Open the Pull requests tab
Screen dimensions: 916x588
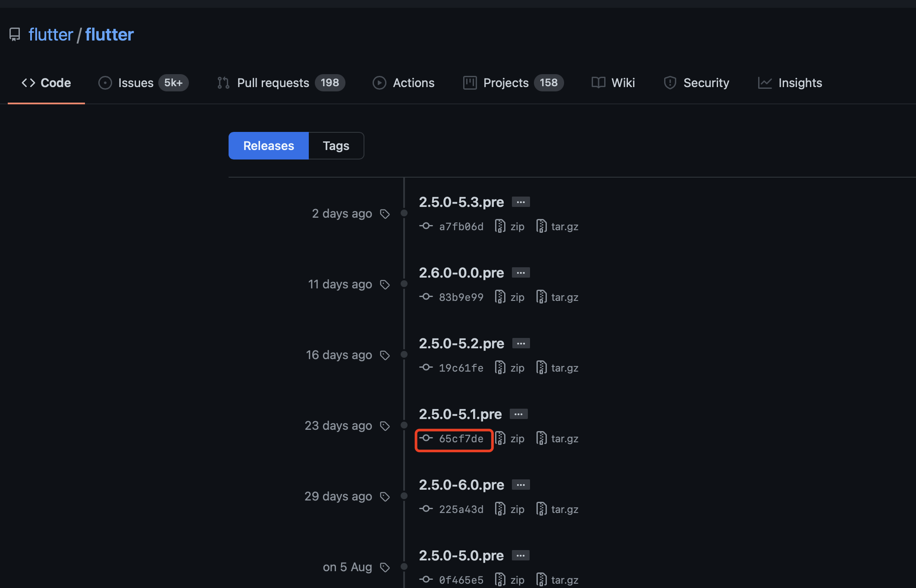[281, 83]
